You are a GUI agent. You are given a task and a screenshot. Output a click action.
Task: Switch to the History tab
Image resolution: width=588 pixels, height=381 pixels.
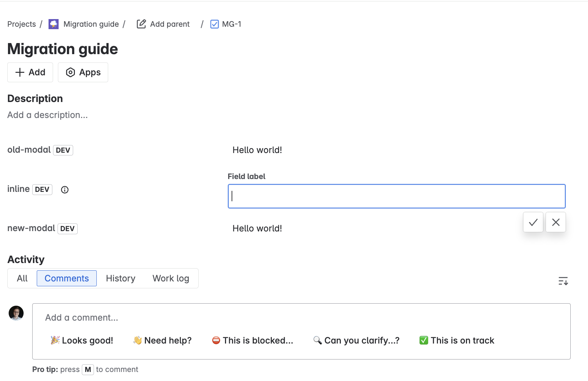(x=120, y=278)
